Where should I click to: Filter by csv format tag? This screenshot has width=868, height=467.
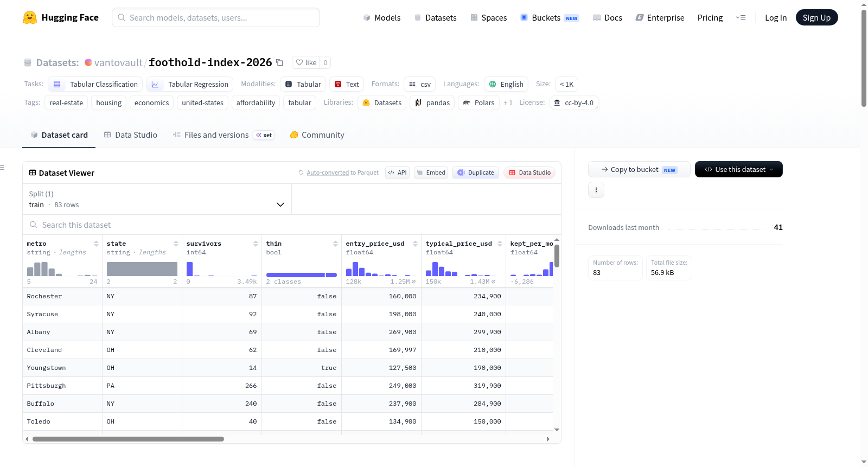pos(420,84)
